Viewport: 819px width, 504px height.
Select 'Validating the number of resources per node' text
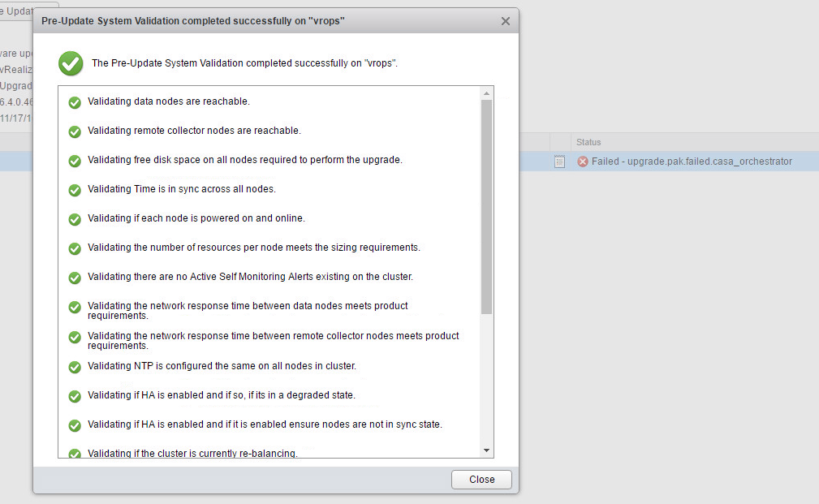click(x=254, y=248)
